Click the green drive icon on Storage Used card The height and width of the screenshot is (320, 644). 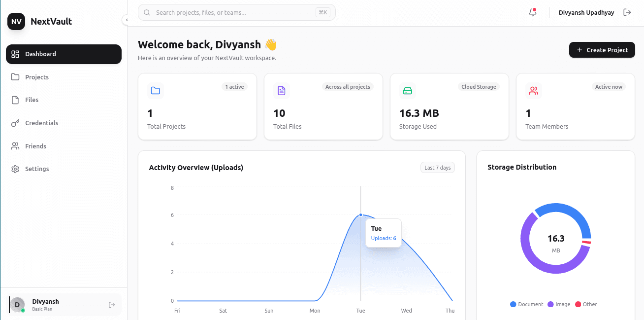point(408,91)
